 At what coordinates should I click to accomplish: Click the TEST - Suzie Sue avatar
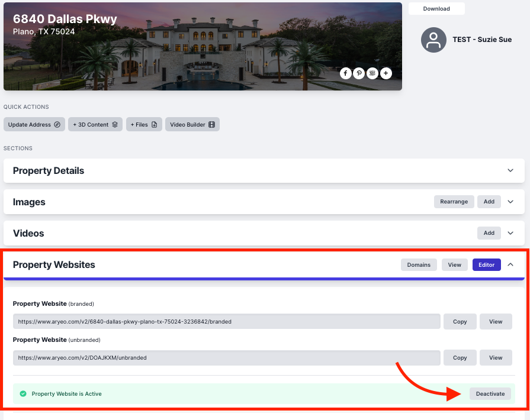(x=433, y=40)
